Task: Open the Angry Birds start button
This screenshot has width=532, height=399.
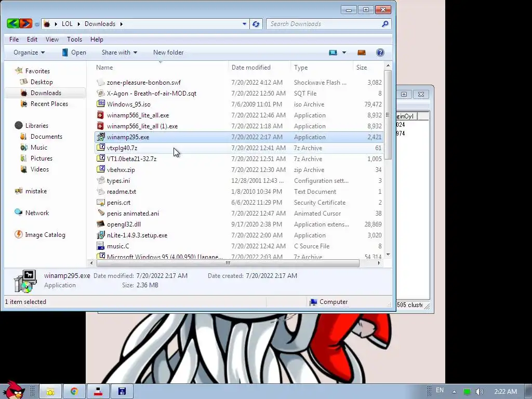Action: tap(13, 390)
